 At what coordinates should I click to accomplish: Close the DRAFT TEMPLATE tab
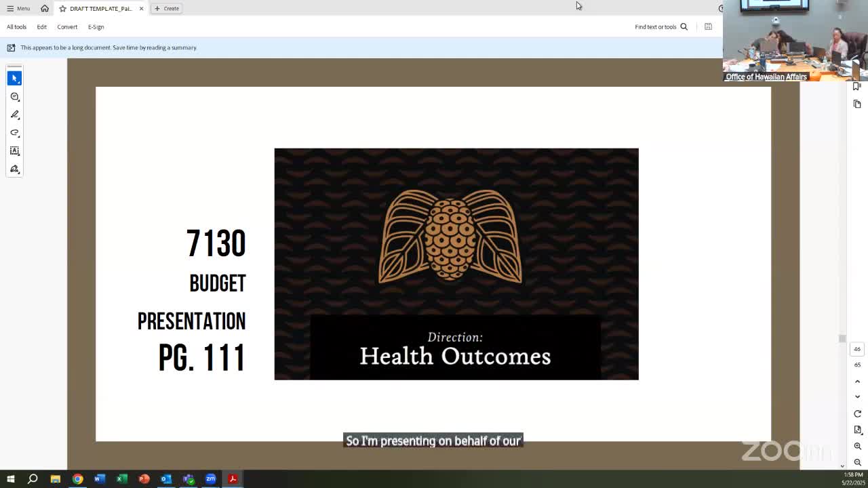[x=141, y=8]
